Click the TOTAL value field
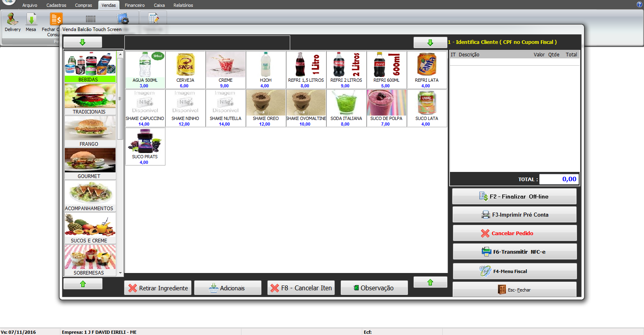Viewport: 644px width, 335px height. click(x=559, y=179)
